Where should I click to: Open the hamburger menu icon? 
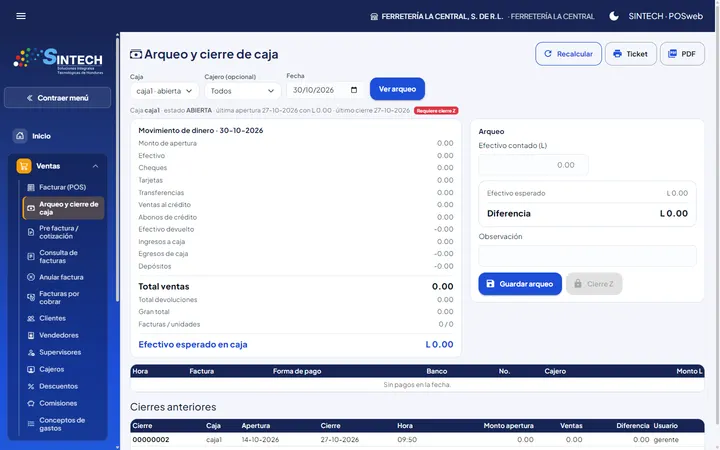click(21, 16)
